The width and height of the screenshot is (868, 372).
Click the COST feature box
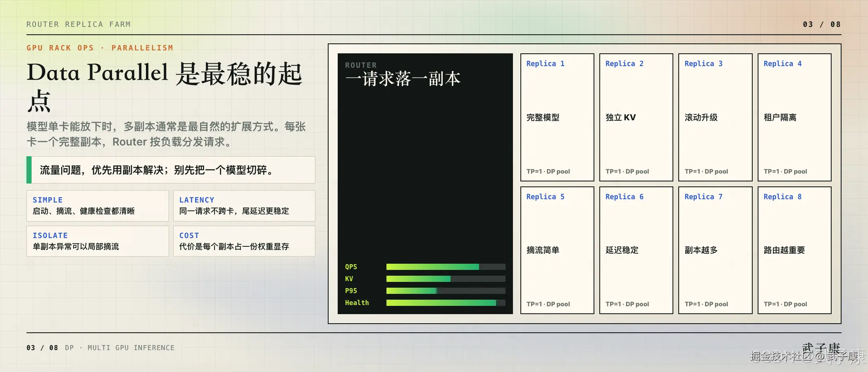pos(244,241)
